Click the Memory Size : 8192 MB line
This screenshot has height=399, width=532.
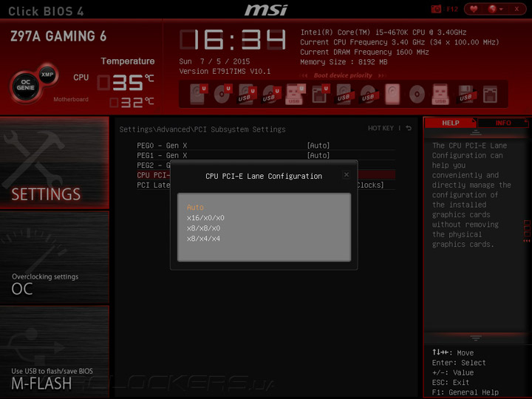tap(344, 62)
